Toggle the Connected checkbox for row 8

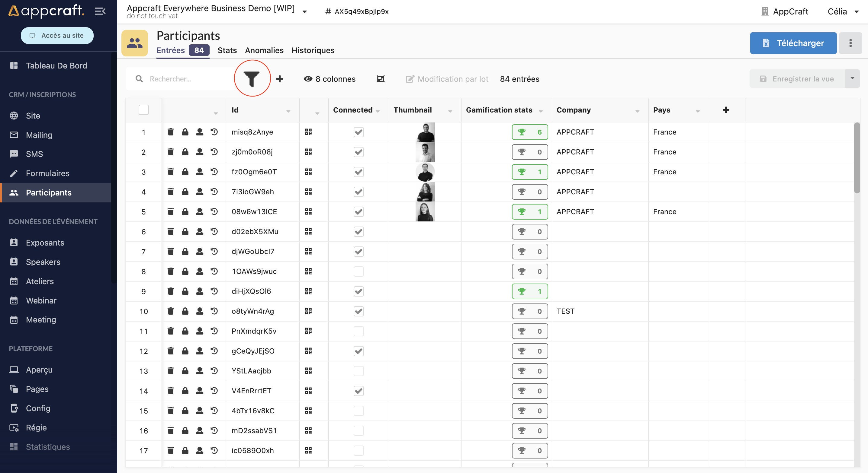click(x=358, y=271)
